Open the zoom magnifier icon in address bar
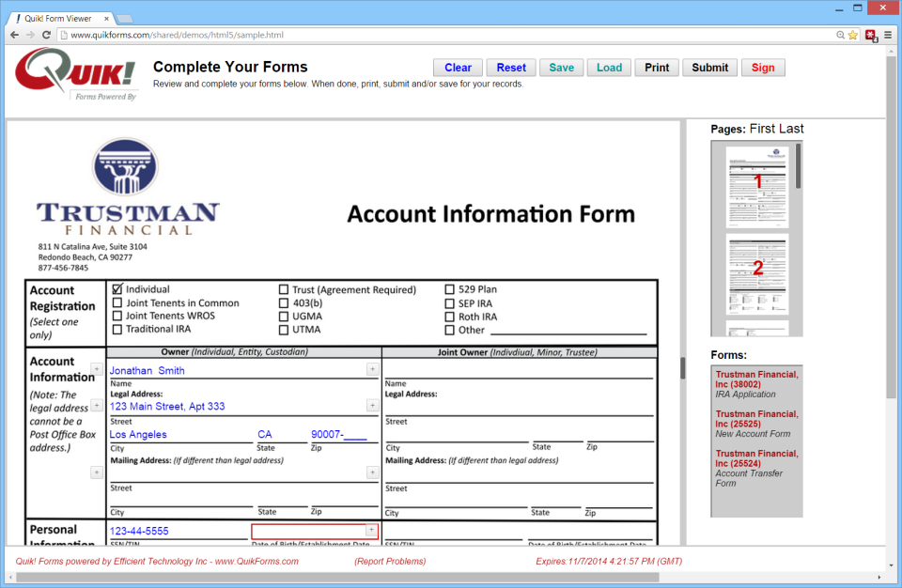This screenshot has height=588, width=902. [840, 35]
